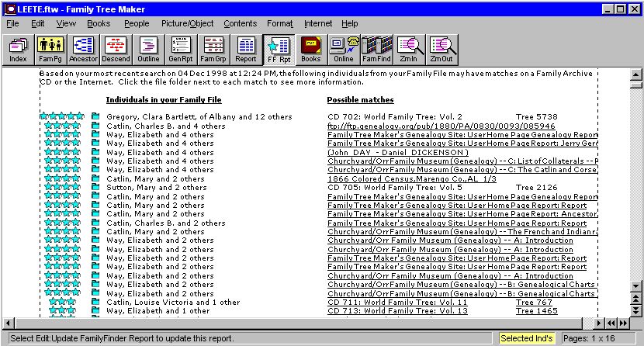This screenshot has height=346, width=644.
Task: Select the text Gregory, Clara Bartlett, of Albany
Action: point(171,117)
